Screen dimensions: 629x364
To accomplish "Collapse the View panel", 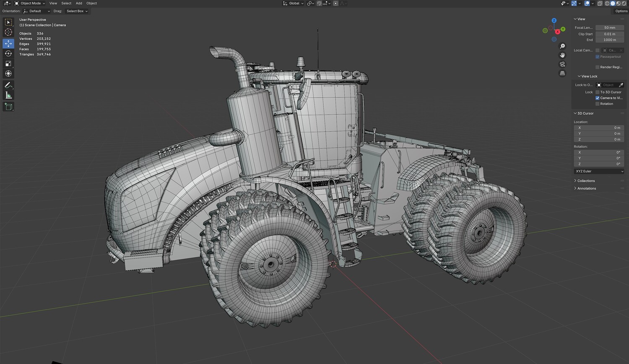I will [580, 19].
